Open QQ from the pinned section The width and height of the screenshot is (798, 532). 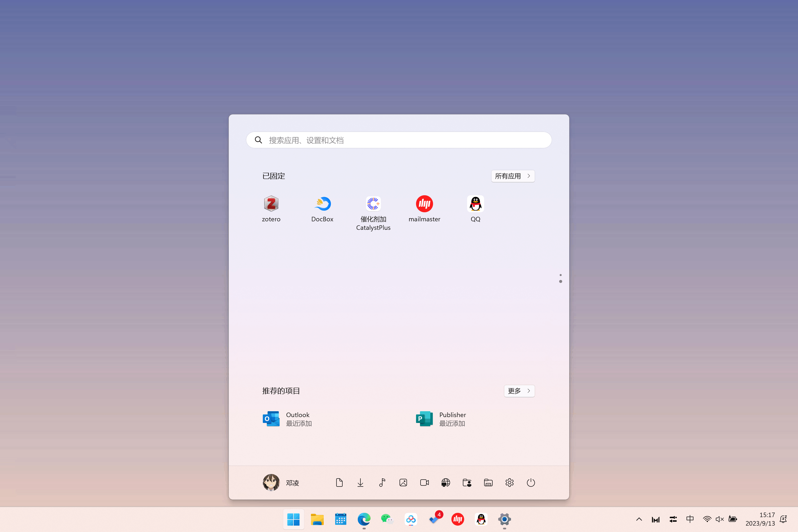pyautogui.click(x=475, y=204)
